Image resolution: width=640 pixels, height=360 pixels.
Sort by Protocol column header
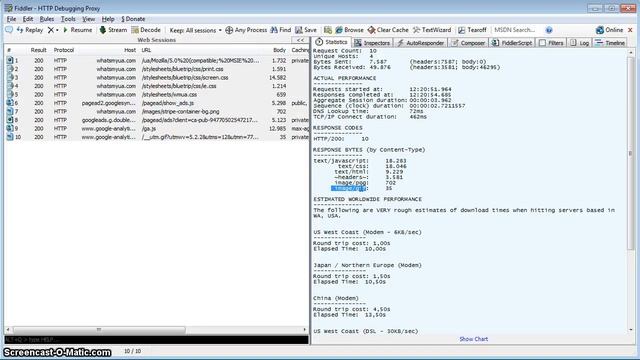64,50
